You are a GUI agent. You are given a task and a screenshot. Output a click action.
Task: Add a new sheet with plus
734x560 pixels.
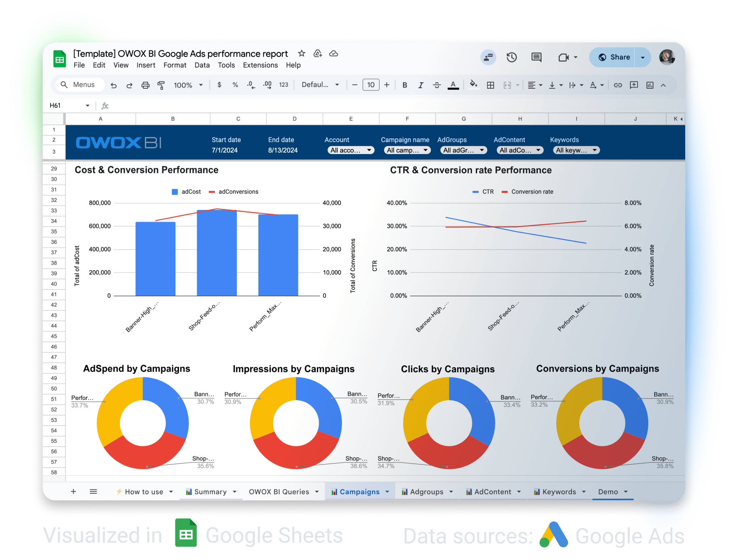pos(73,491)
